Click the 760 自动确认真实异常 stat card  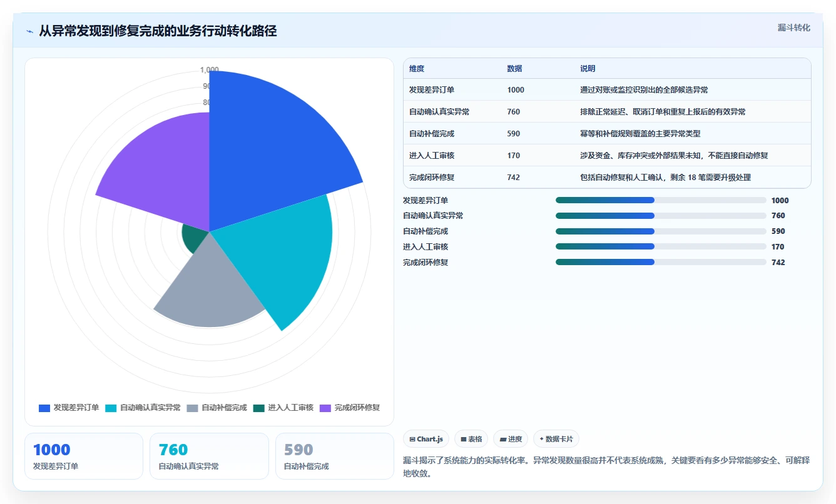209,456
